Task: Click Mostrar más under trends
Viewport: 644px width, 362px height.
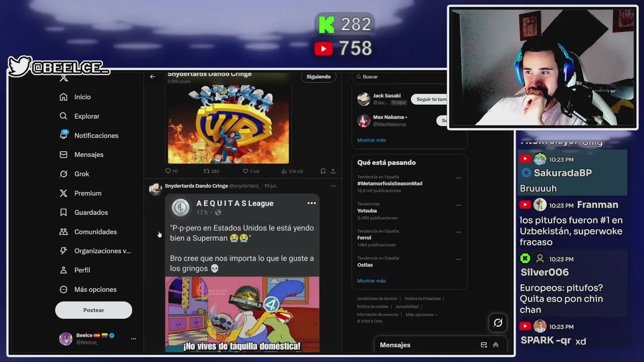Action: 371,281
